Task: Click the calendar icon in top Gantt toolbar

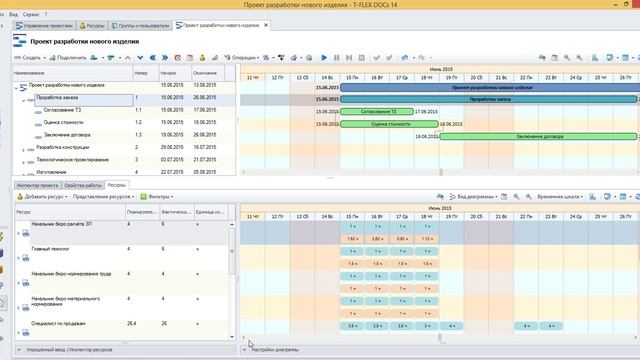Action: coord(555,58)
